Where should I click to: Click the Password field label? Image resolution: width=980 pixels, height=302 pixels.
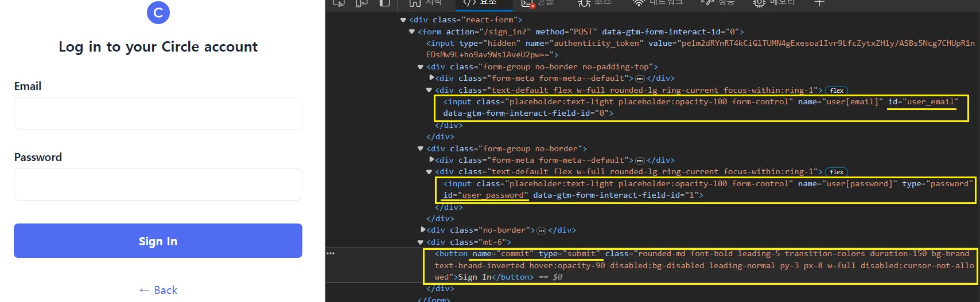[x=38, y=157]
